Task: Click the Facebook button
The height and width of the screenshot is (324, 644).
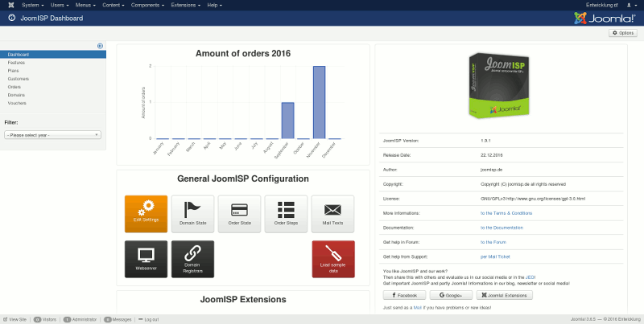Action: tap(404, 295)
